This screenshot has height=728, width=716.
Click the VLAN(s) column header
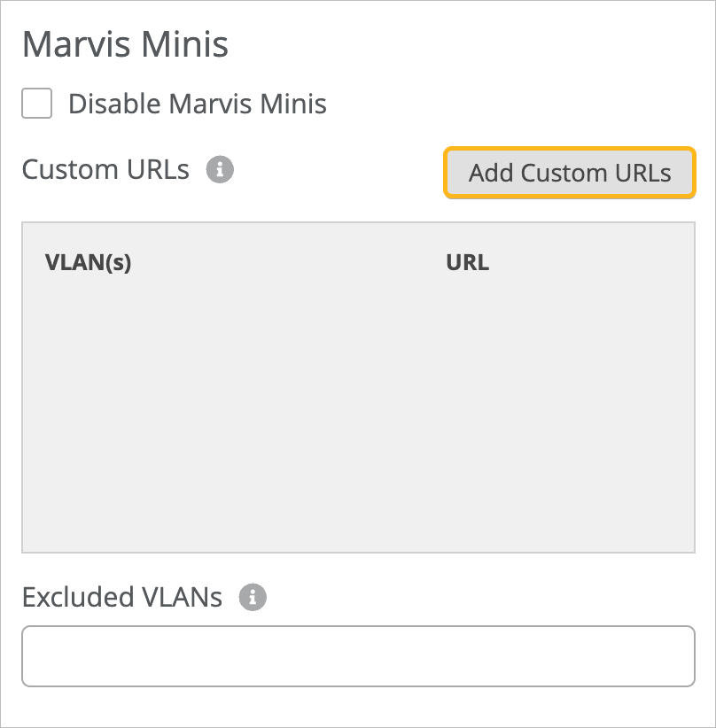click(88, 263)
